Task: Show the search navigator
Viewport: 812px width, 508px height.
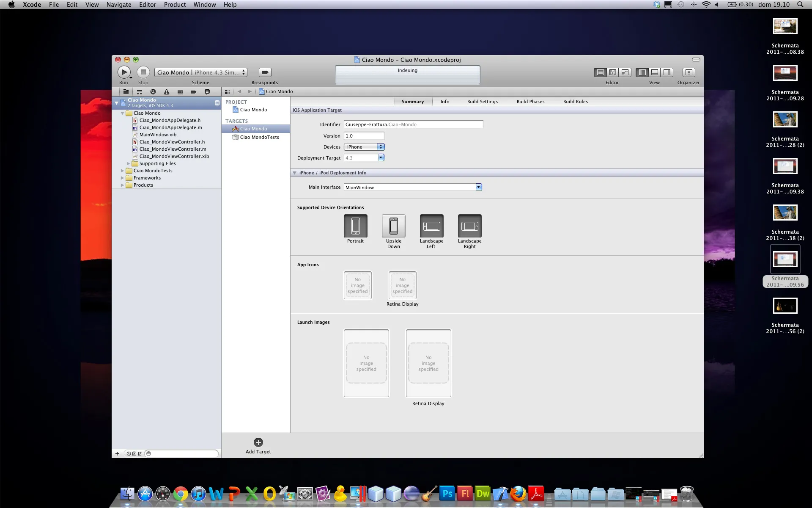Action: coord(153,92)
